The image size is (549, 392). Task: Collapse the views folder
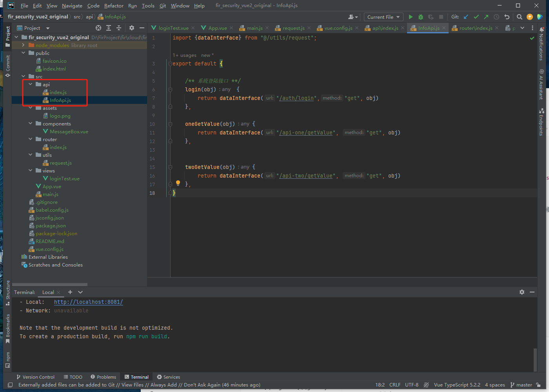(31, 171)
